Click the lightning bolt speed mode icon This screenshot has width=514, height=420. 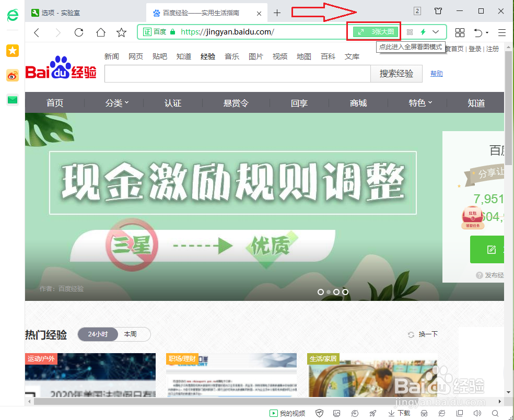pyautogui.click(x=423, y=32)
